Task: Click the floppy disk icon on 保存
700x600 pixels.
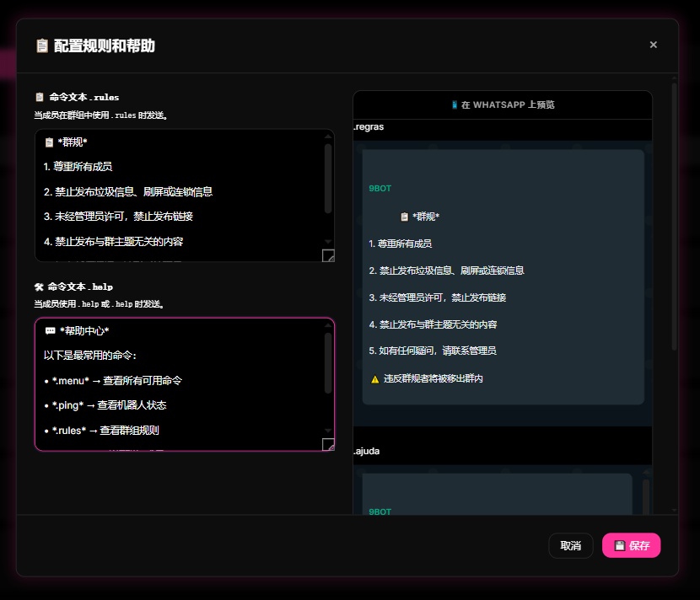Action: [x=620, y=545]
